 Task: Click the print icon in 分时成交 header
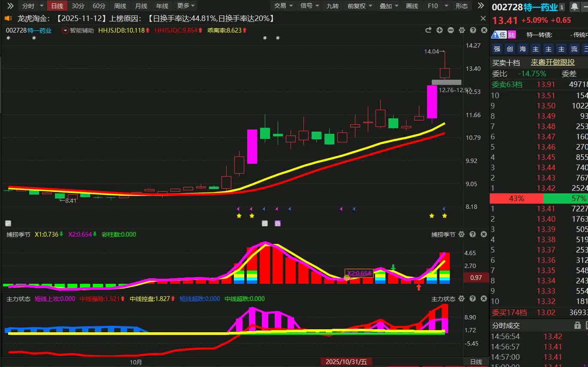587,326
